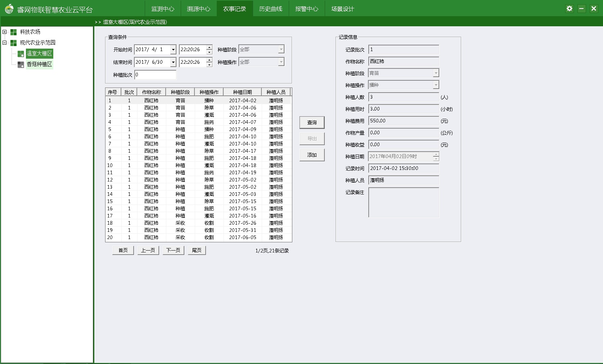Click the 作物名称 field showing 西红柿
Image resolution: width=603 pixels, height=364 pixels.
pyautogui.click(x=404, y=61)
